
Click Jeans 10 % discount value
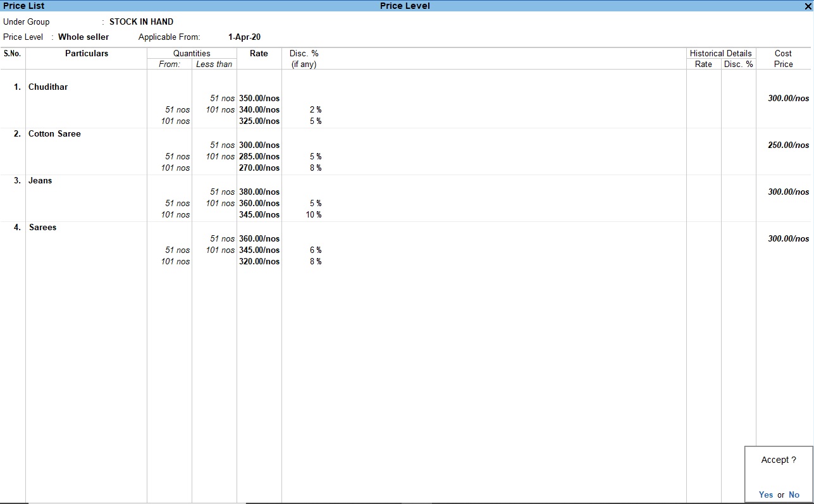coord(314,214)
